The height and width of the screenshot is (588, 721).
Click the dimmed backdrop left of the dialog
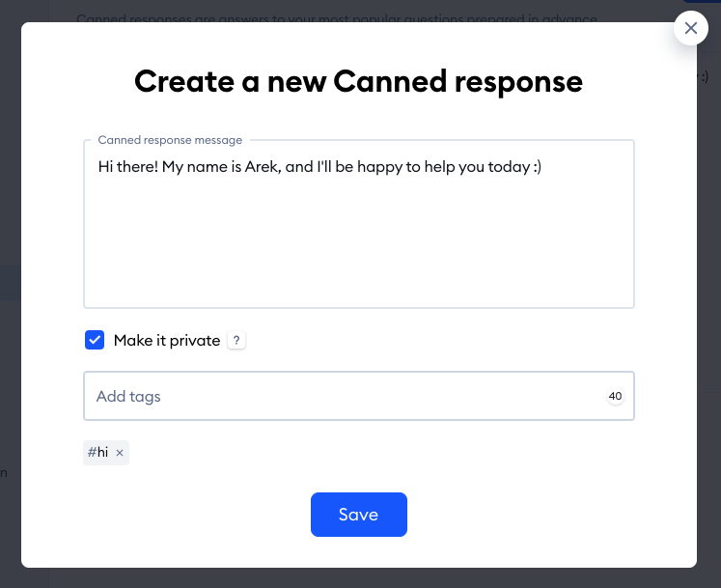[x=10, y=294]
